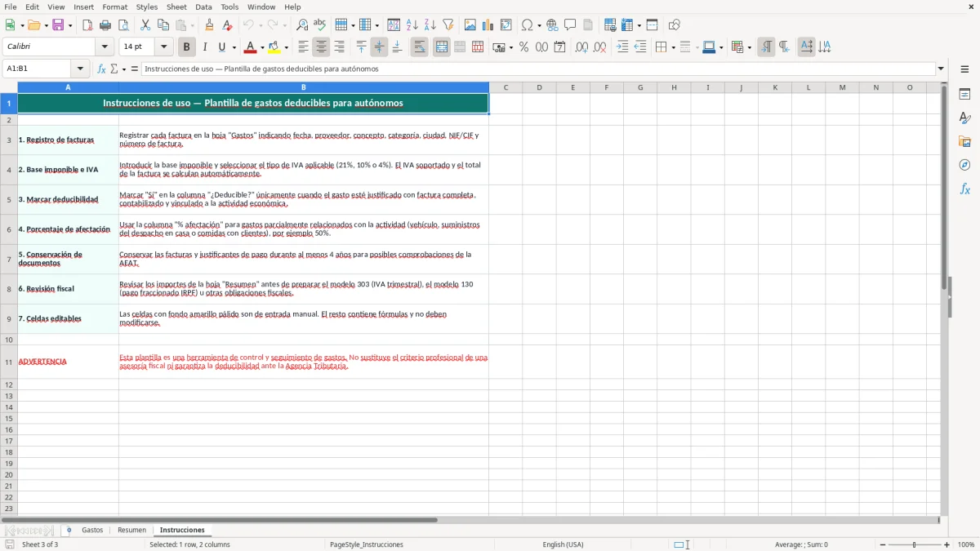Screen dimensions: 980x551
Task: Click the Increase Indent icon
Action: click(x=622, y=47)
